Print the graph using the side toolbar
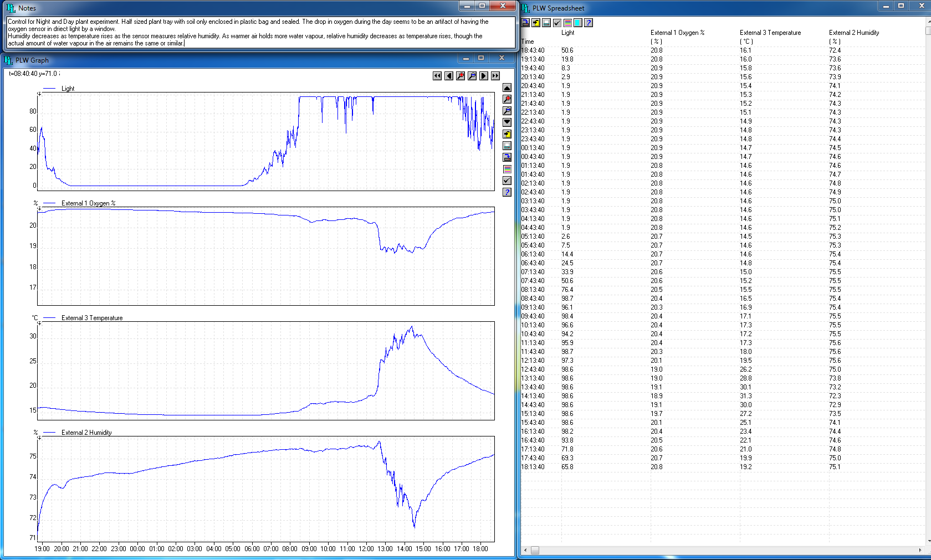The image size is (931, 560). pyautogui.click(x=507, y=146)
